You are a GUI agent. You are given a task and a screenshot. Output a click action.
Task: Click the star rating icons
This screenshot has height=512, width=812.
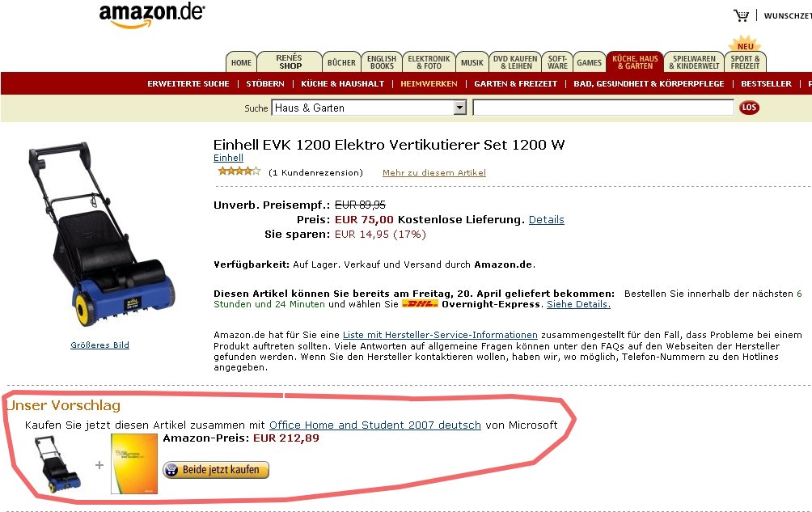tap(239, 171)
